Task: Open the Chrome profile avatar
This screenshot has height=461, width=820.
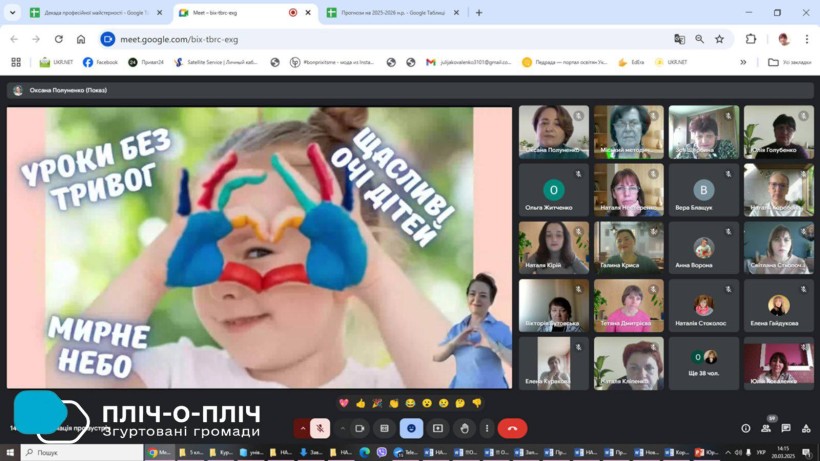Action: (x=783, y=39)
